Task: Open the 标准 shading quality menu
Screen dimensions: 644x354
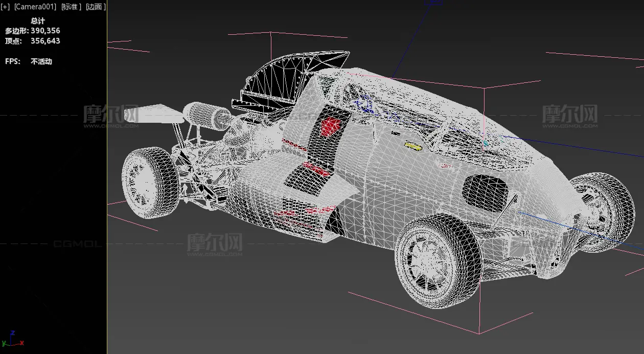Action: (x=71, y=7)
